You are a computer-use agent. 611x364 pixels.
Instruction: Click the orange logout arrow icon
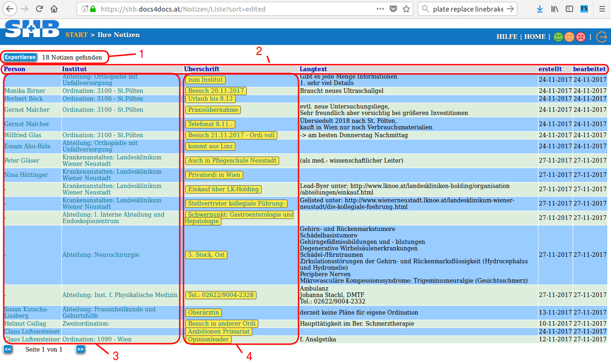coord(601,37)
